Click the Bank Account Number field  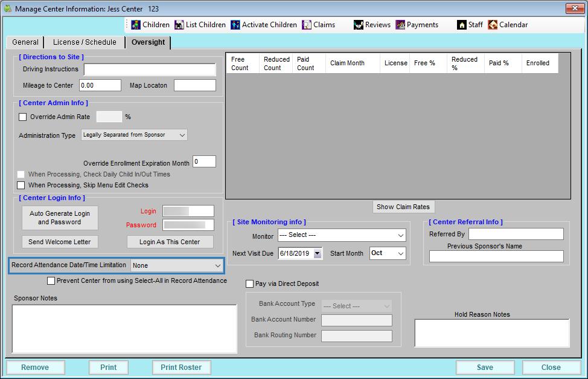pyautogui.click(x=357, y=320)
